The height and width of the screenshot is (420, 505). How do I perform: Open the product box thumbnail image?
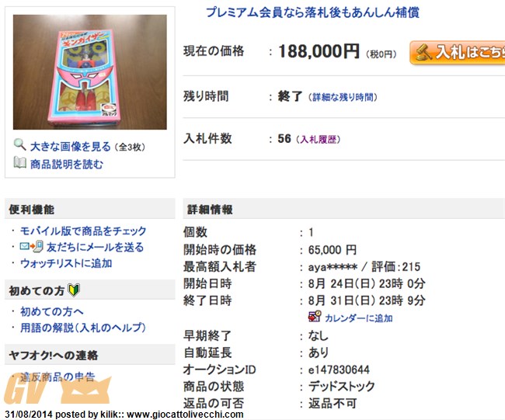90,72
